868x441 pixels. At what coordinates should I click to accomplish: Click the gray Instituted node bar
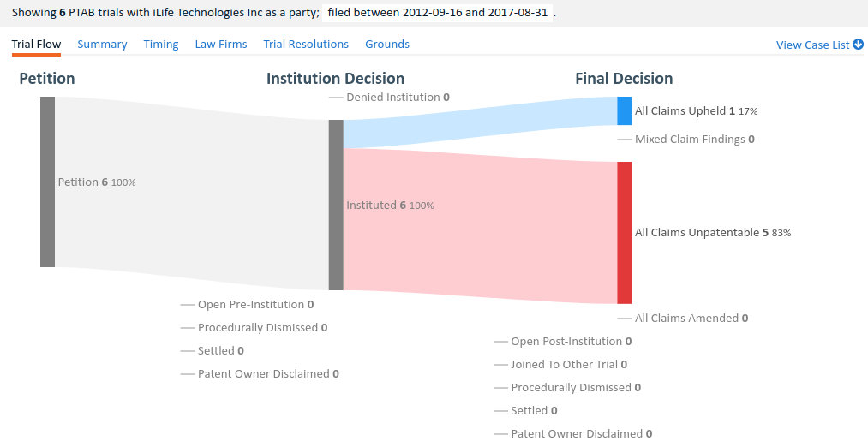(x=336, y=205)
